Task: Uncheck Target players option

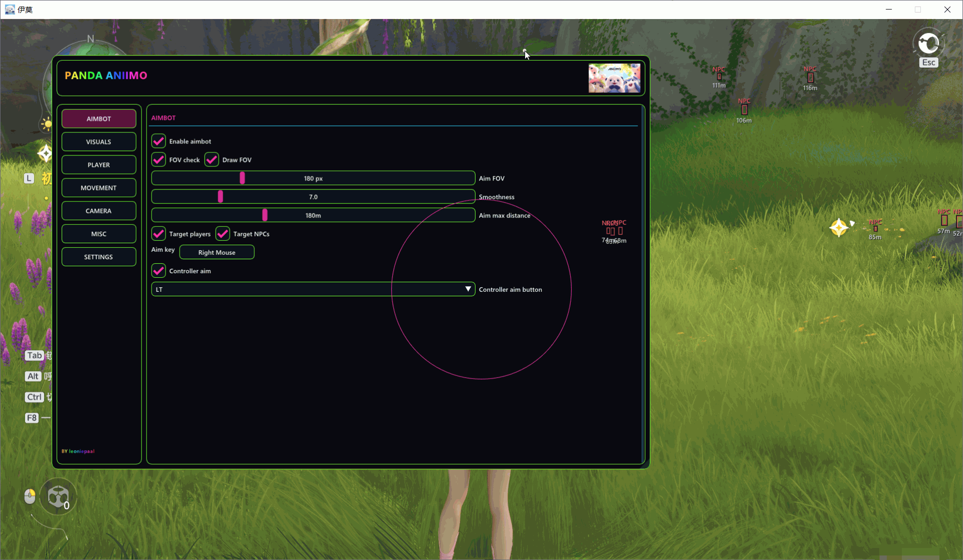Action: pos(158,234)
